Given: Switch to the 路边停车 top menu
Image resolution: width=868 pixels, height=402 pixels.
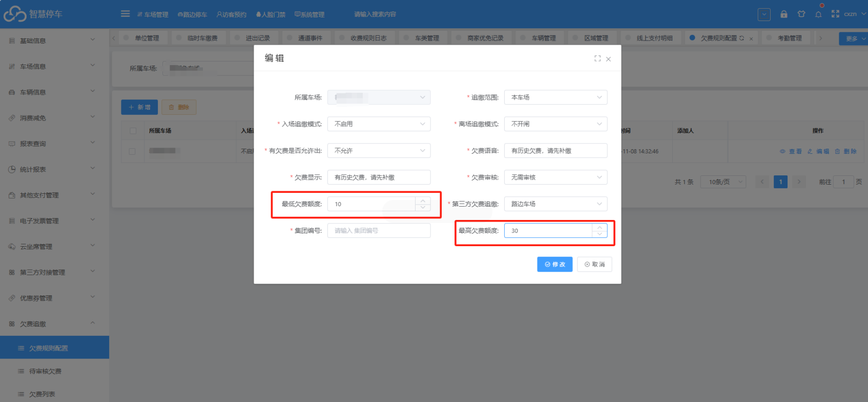Looking at the screenshot, I should coord(192,14).
